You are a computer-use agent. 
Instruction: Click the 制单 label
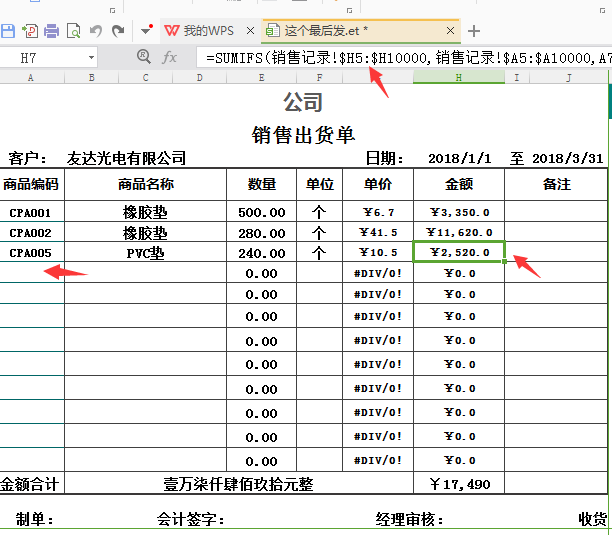tap(34, 519)
